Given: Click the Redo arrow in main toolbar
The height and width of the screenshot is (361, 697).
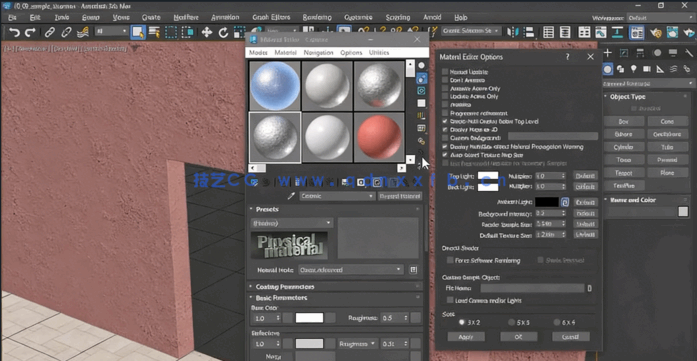Looking at the screenshot, I should pos(30,32).
